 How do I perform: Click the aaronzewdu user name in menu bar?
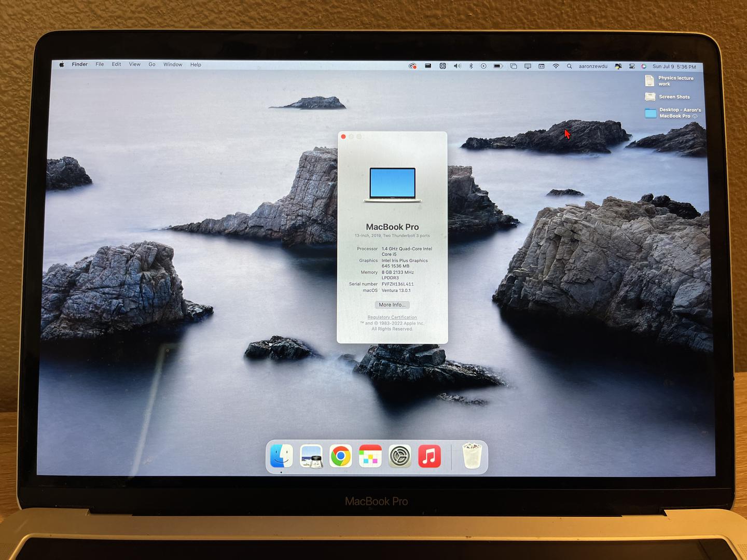coord(593,66)
